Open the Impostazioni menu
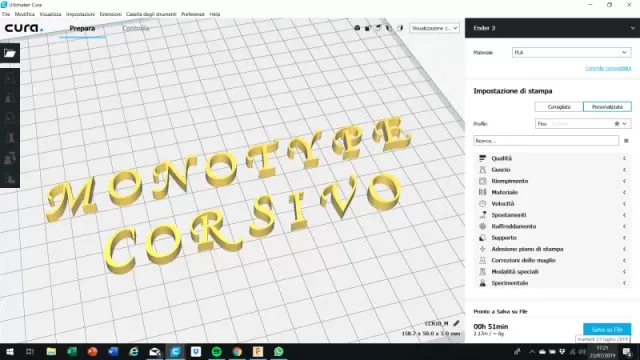This screenshot has width=640, height=360. pos(80,14)
